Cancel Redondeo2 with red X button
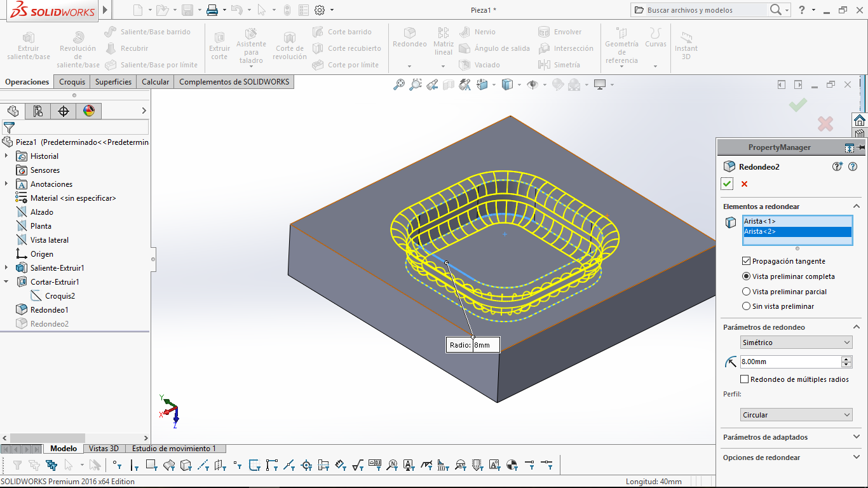This screenshot has width=868, height=488. pos(744,184)
